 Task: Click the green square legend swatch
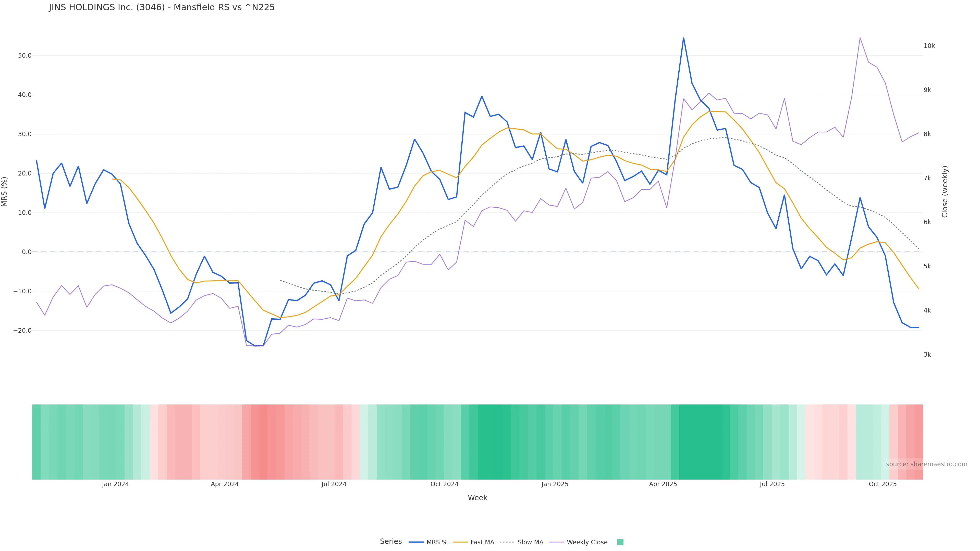620,542
